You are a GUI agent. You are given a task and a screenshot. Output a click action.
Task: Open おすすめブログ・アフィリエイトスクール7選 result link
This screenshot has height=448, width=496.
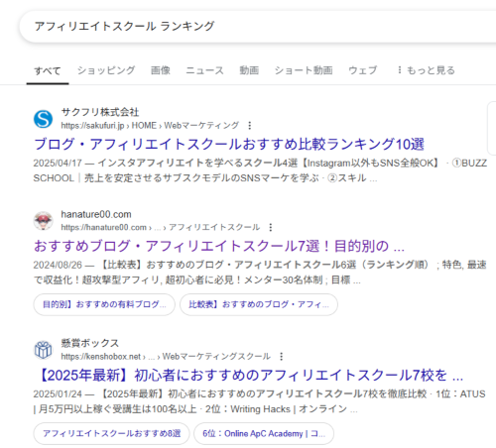(x=219, y=246)
